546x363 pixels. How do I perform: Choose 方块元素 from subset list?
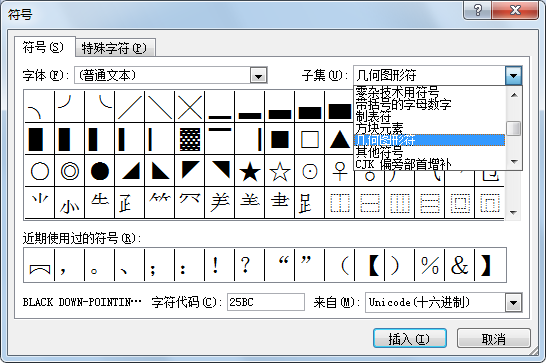pos(429,128)
